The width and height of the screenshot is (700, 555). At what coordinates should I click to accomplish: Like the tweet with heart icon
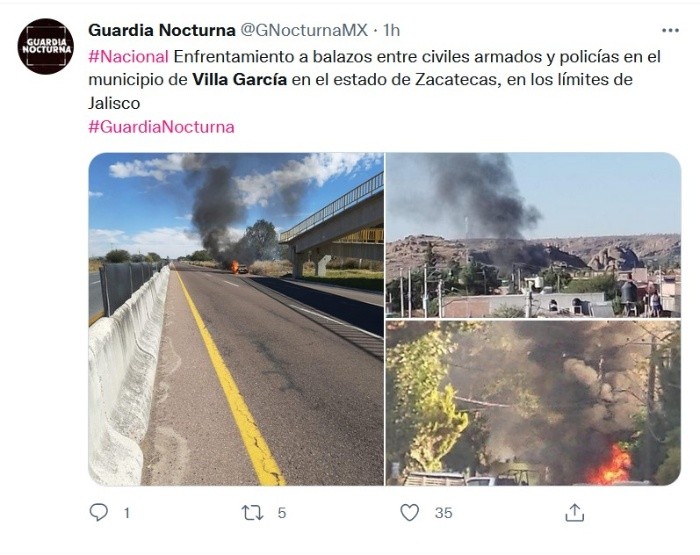(x=409, y=512)
